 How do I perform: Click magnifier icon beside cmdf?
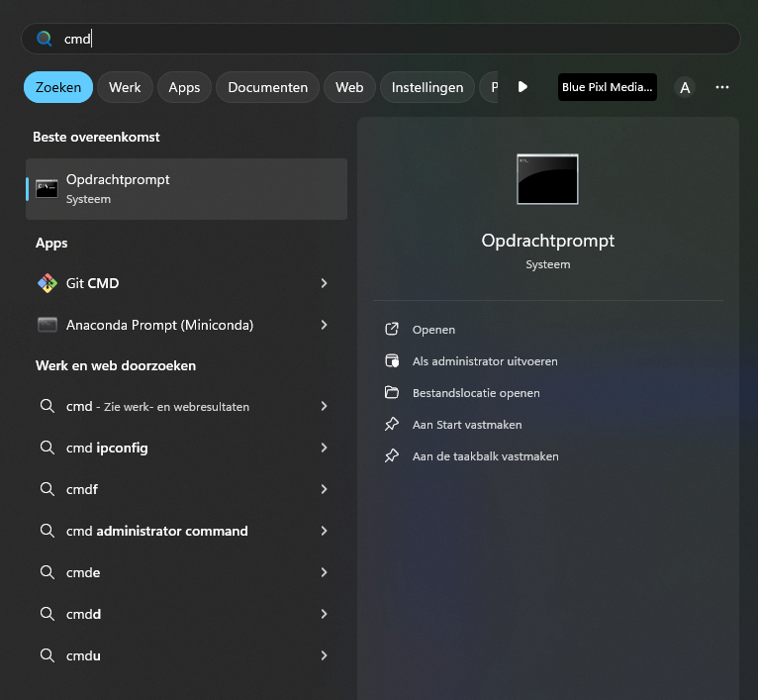47,489
